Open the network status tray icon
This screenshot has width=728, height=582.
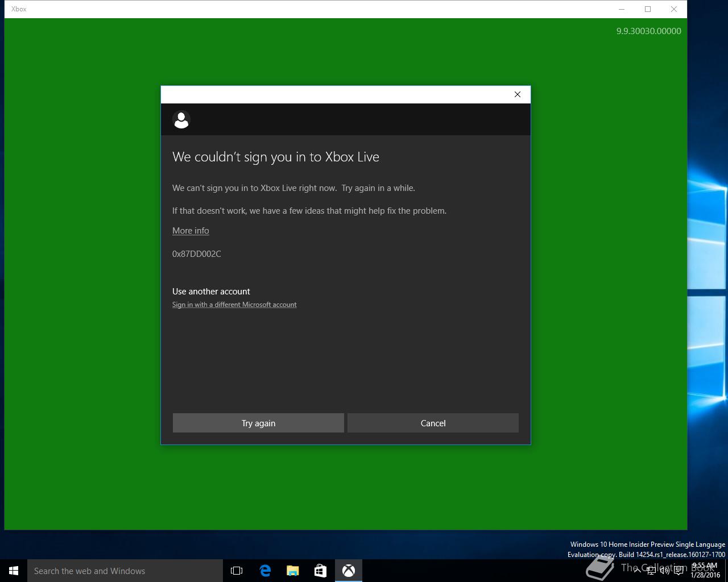click(x=651, y=571)
